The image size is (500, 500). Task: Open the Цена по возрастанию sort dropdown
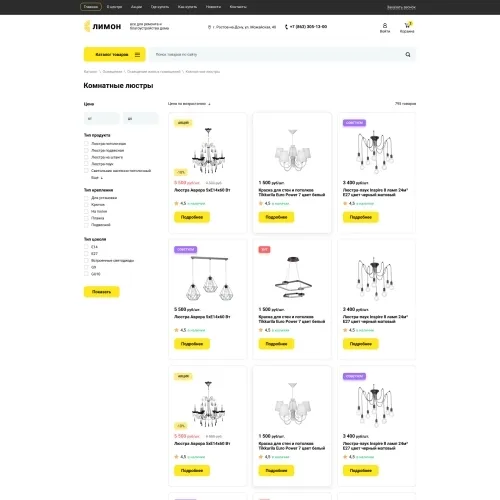189,104
